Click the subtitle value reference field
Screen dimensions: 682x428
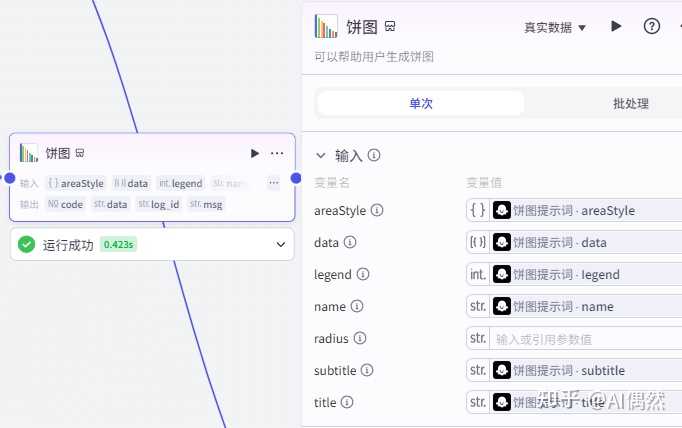click(x=585, y=370)
